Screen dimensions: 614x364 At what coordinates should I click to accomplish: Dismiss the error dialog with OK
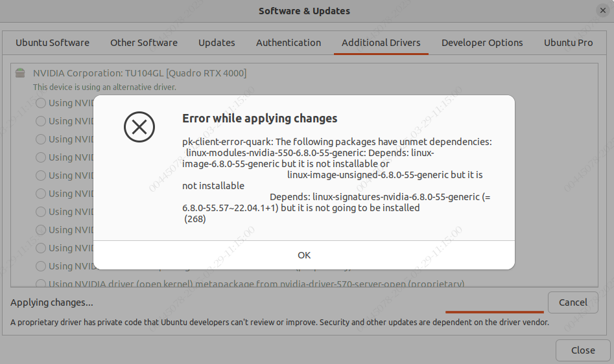point(304,255)
